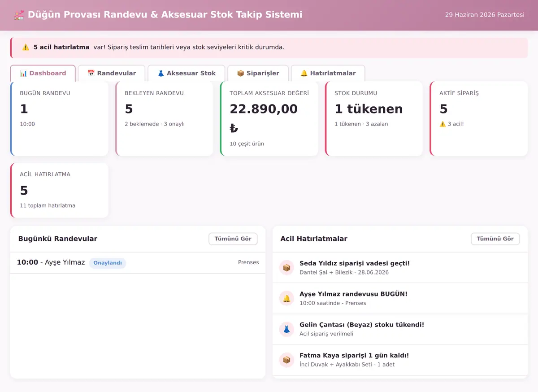Go to the Siparişler tab

tap(258, 73)
